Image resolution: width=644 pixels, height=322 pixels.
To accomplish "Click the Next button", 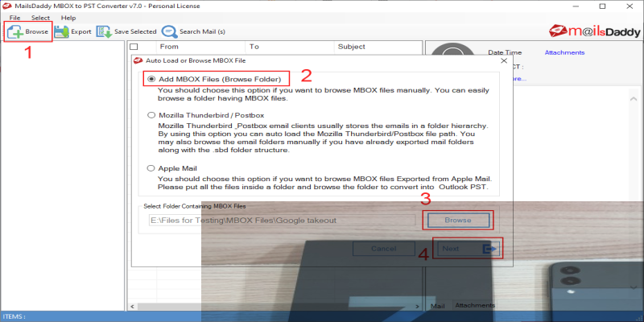I will [x=468, y=249].
